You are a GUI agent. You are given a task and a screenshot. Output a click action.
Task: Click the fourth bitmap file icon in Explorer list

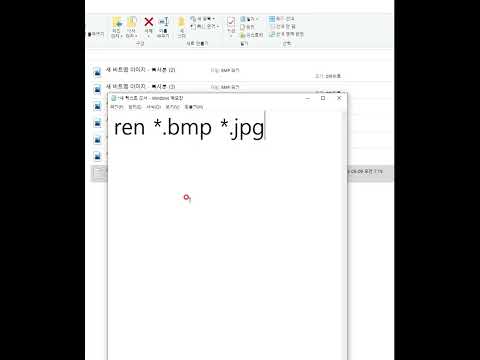tap(97, 123)
